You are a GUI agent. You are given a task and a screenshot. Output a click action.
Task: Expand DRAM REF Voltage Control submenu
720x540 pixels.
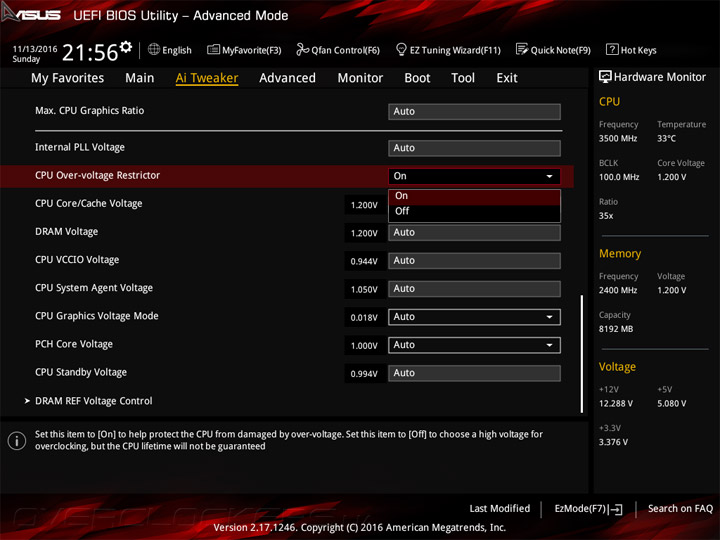pyautogui.click(x=93, y=401)
